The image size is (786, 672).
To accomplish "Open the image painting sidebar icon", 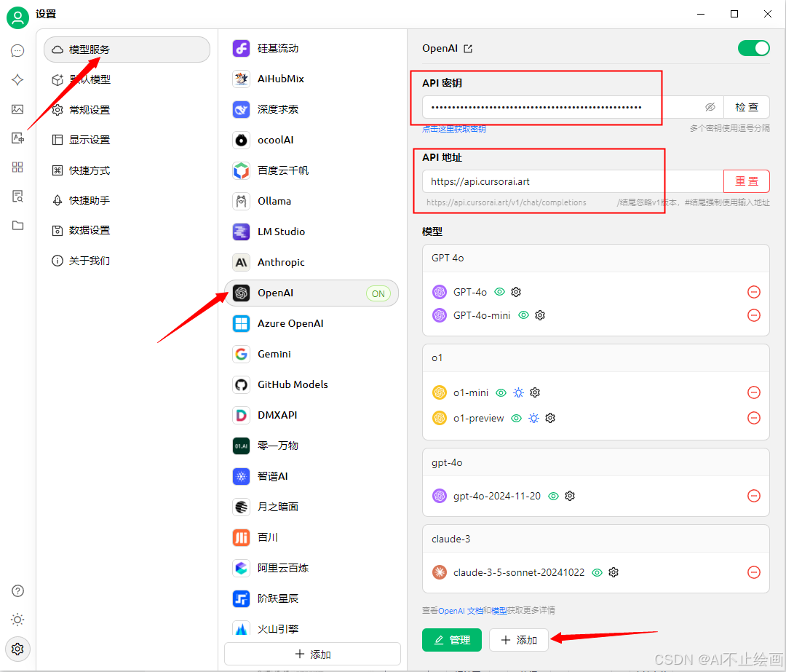I will (17, 108).
